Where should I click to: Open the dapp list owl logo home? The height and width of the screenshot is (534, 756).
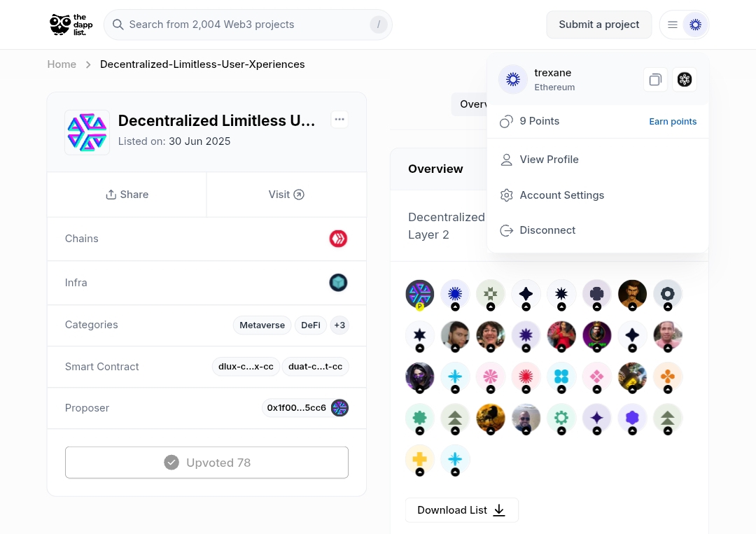pos(71,24)
